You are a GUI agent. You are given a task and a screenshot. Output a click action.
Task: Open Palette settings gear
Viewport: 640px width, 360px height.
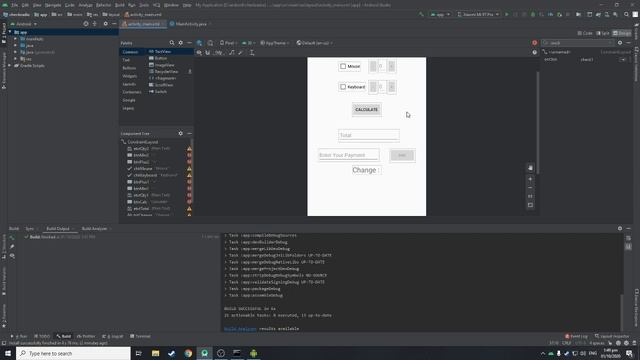[180, 43]
